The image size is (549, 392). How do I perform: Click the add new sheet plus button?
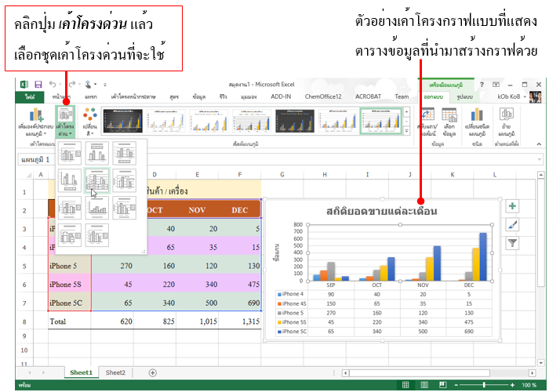point(152,372)
